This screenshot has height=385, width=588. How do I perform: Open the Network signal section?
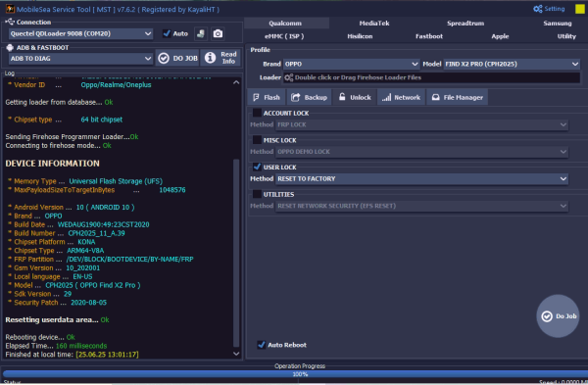pyautogui.click(x=401, y=97)
